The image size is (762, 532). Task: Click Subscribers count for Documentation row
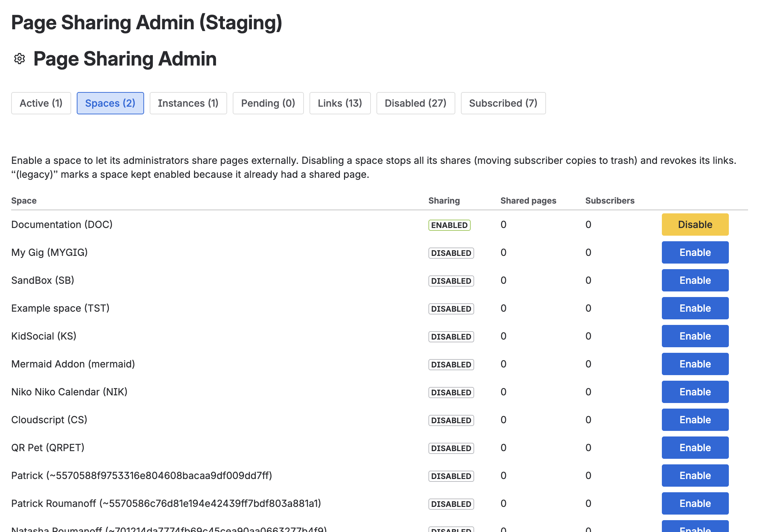pyautogui.click(x=588, y=225)
